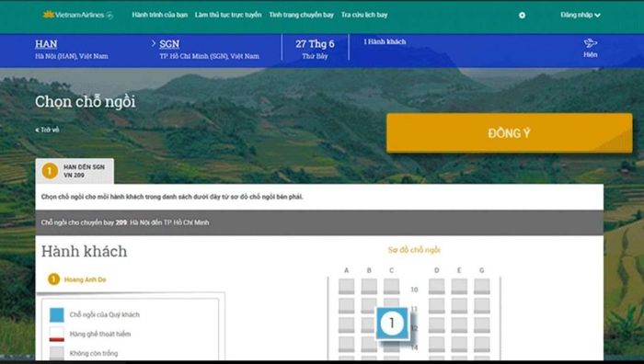Click 'Chỗ ngồi cho chuyến bay 209' bar text

click(125, 222)
